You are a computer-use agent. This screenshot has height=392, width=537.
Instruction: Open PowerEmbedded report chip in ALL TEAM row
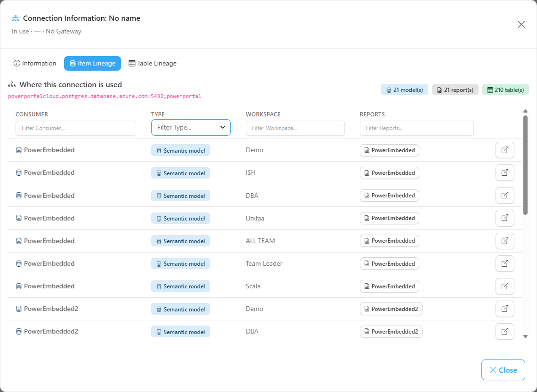[x=390, y=241]
